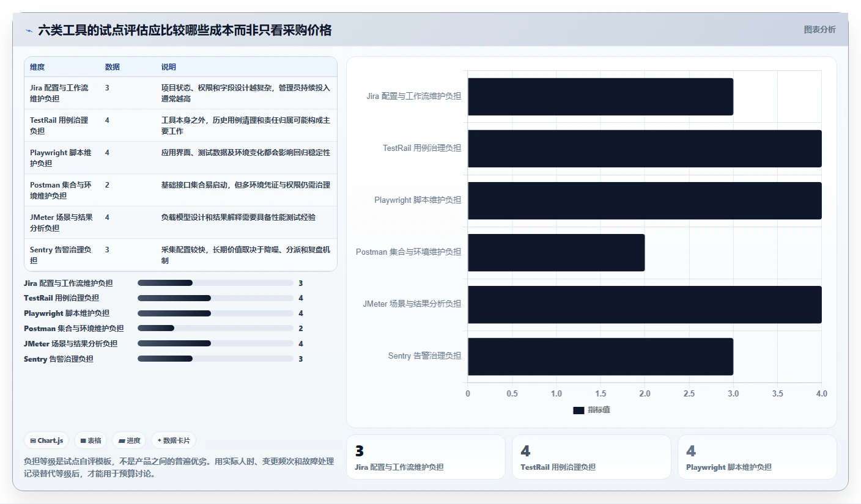Click the Jira 配置与工作流维护负担 progress bar
861x504 pixels.
tap(215, 283)
